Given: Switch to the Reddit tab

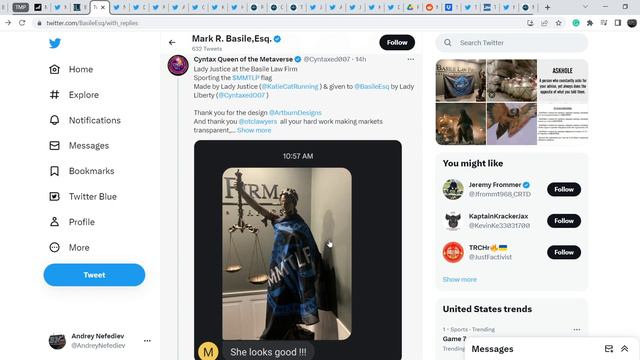Looking at the screenshot, I should pos(430,7).
